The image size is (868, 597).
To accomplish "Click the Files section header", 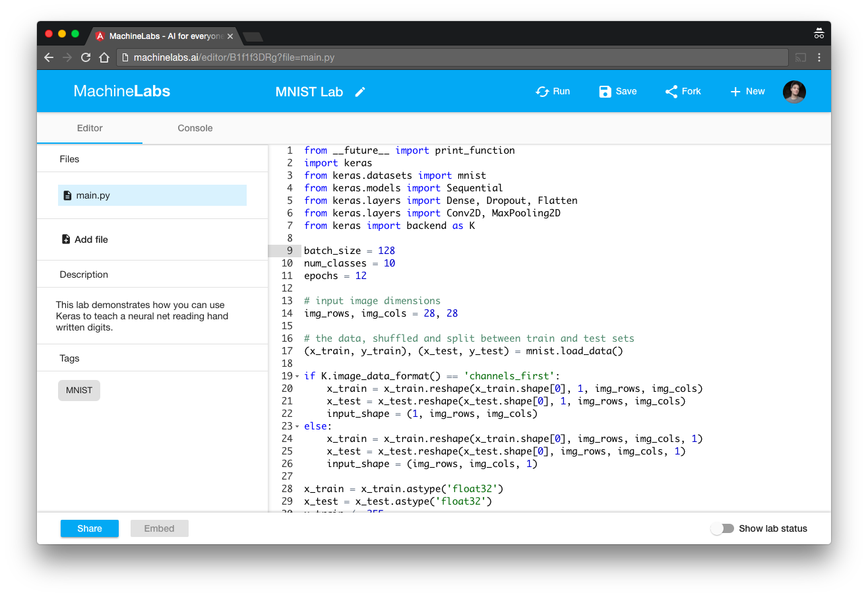I will (69, 159).
